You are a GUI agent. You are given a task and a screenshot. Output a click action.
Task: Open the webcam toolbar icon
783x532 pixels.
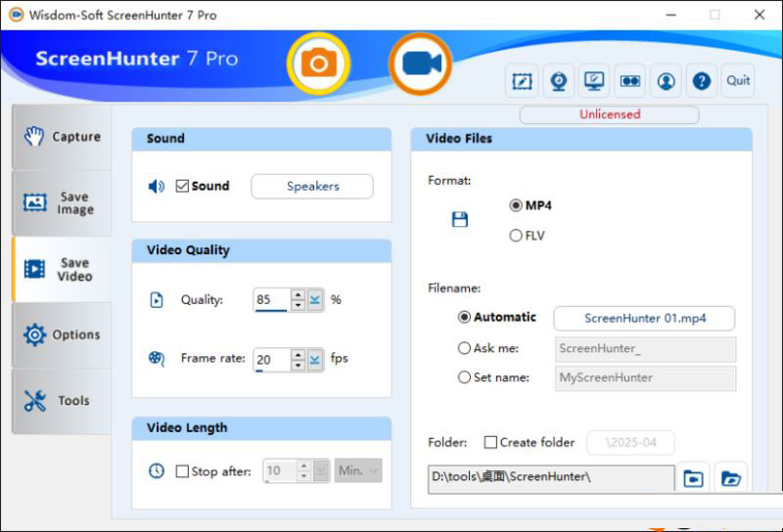pyautogui.click(x=558, y=81)
